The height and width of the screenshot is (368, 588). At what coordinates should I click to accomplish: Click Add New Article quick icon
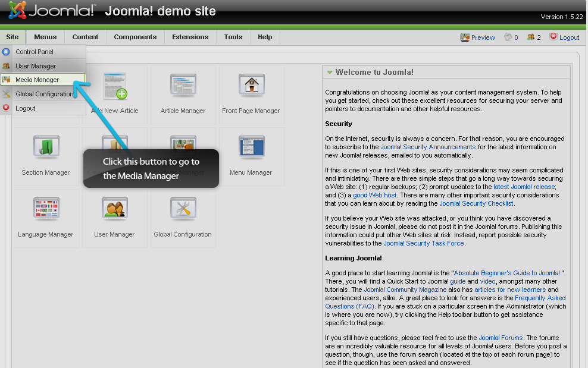point(115,95)
